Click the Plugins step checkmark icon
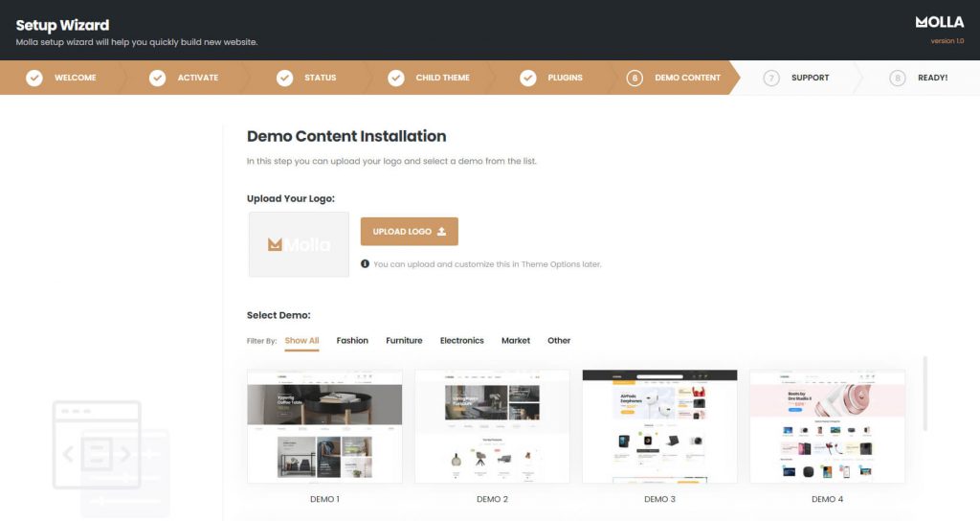Screen dimensions: 980x521 point(527,78)
